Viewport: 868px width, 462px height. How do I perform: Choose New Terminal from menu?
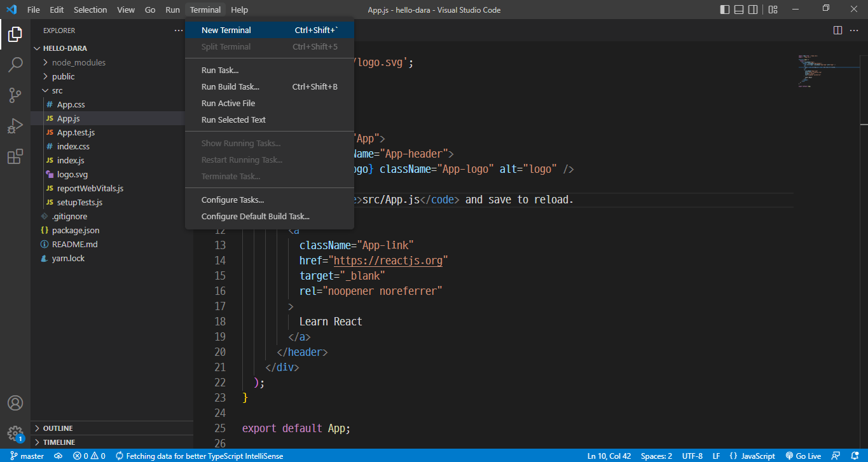pos(270,30)
